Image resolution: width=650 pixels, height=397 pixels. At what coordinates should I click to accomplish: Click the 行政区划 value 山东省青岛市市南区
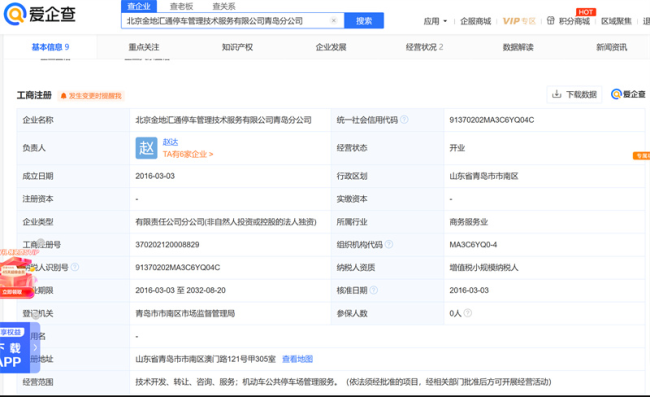[484, 176]
